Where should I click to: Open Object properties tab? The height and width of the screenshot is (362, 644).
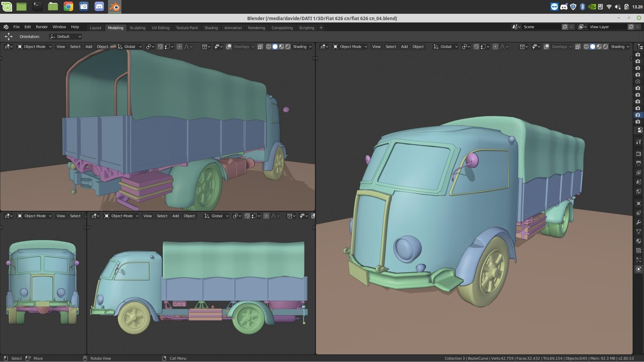(638, 203)
